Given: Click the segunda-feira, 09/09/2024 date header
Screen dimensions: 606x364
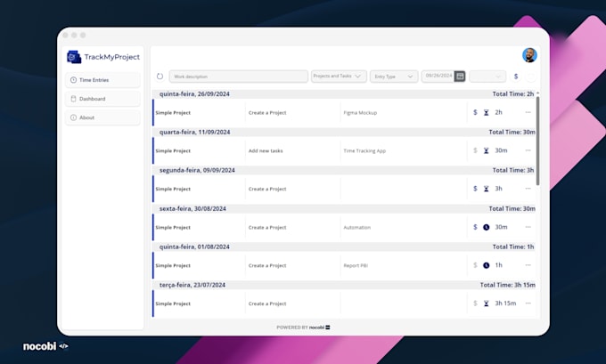Looking at the screenshot, I should coord(197,170).
